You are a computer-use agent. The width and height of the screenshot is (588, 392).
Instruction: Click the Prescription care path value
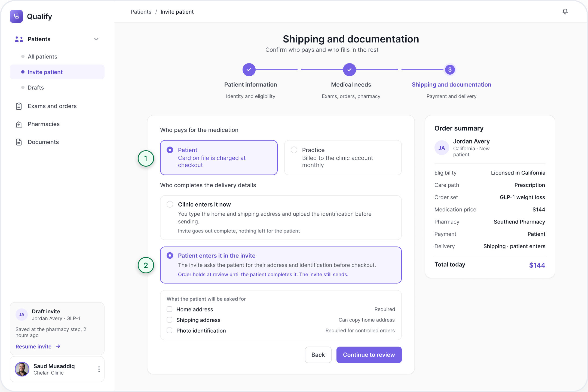pyautogui.click(x=529, y=185)
